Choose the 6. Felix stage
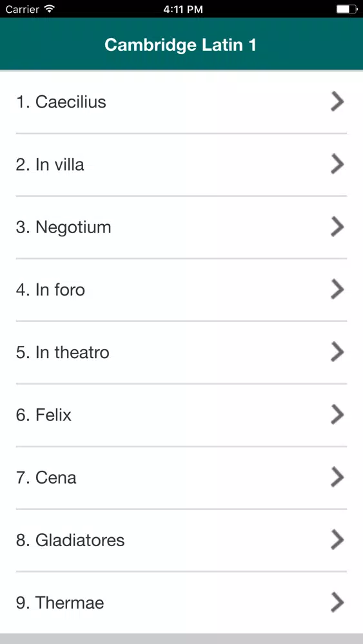Screen dimensions: 363x644 point(181,415)
